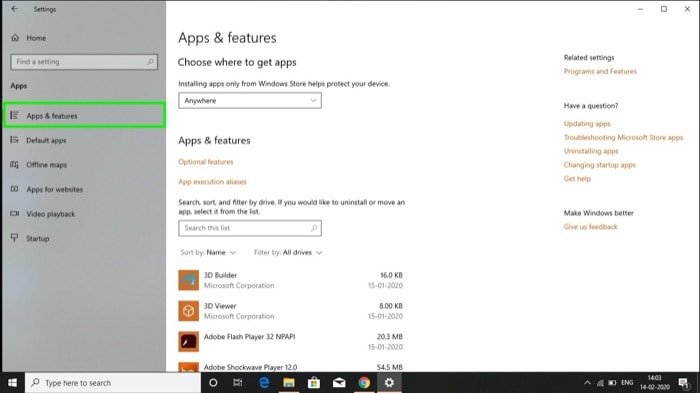Screen dimensions: 700x393
Task: Open the Action Center notifications icon
Action: pyautogui.click(x=683, y=383)
